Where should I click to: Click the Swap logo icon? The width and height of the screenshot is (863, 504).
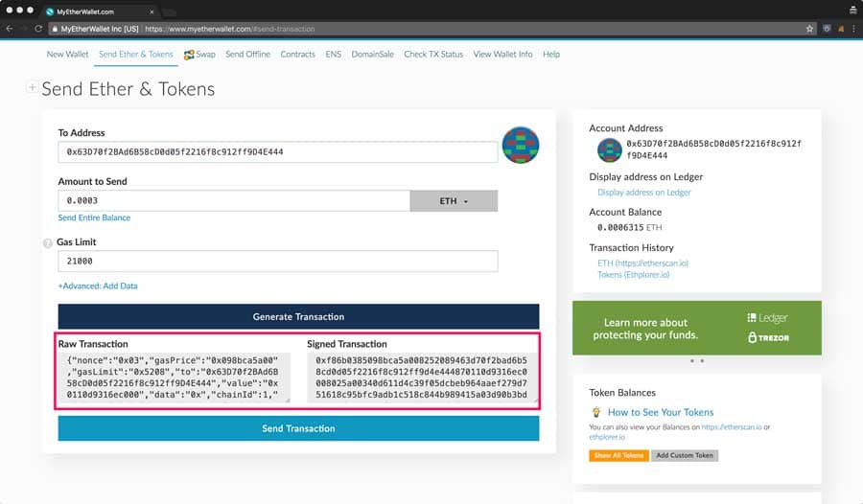coord(189,55)
